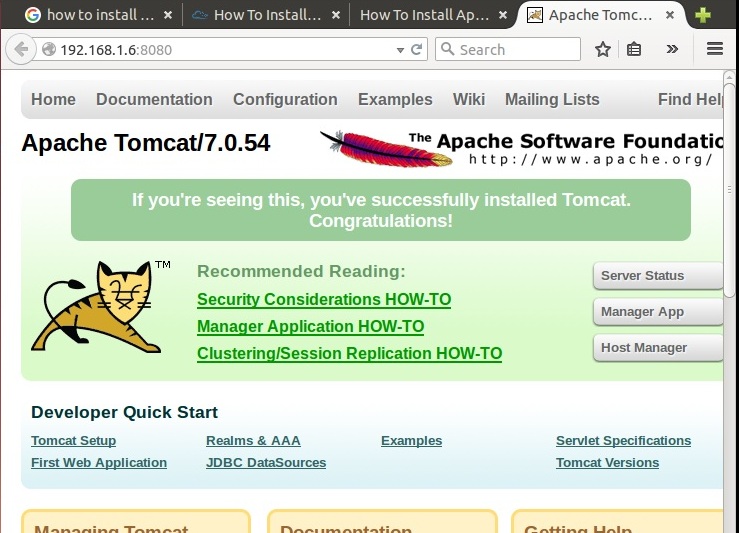Open Mailing Lists in the navigation bar
This screenshot has height=533, width=739.
pos(552,99)
